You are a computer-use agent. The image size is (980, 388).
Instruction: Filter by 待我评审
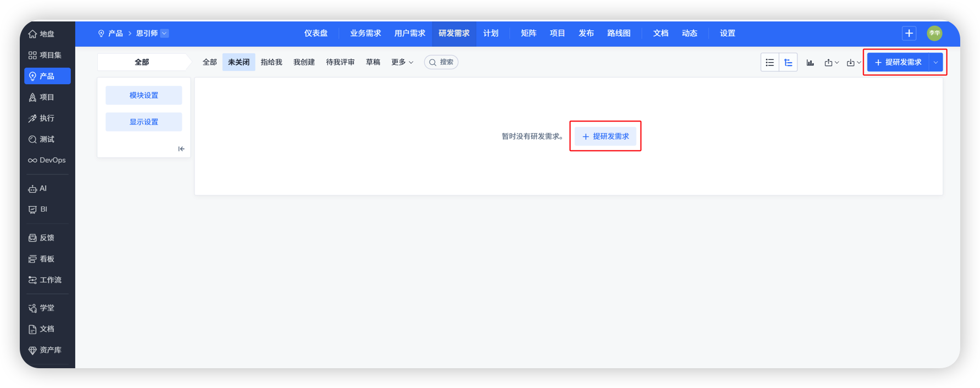point(340,62)
